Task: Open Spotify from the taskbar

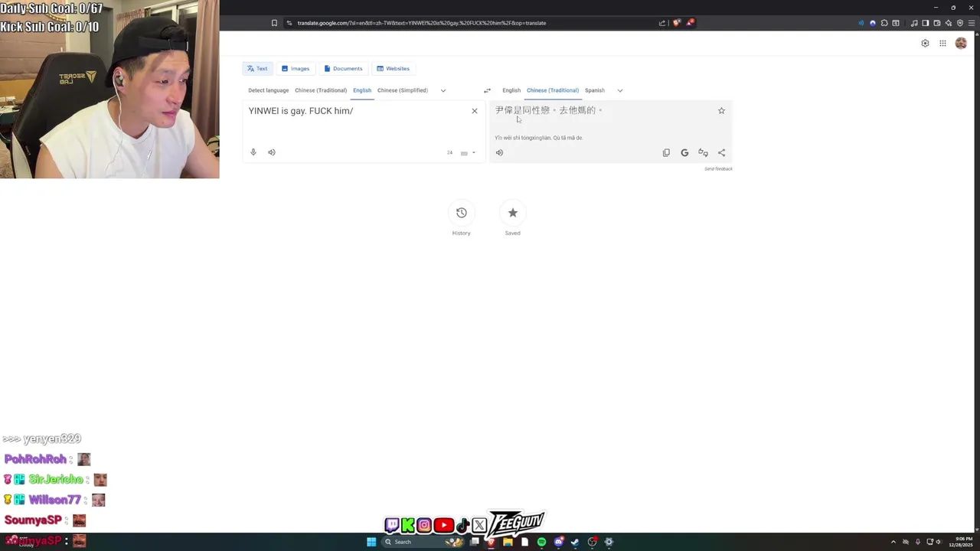Action: tap(541, 542)
